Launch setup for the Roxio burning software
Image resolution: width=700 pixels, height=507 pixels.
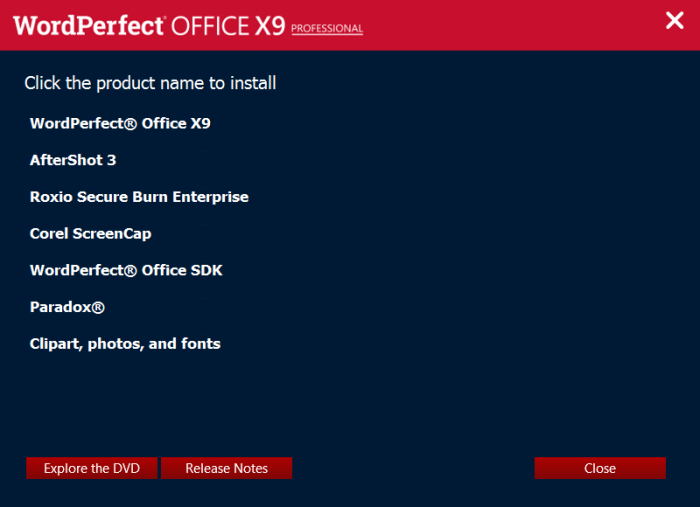click(x=139, y=197)
